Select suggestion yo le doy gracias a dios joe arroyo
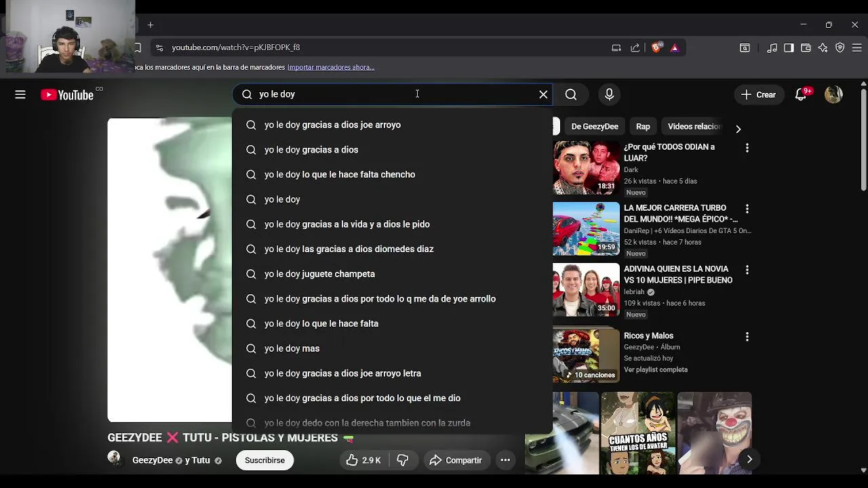 click(393, 125)
